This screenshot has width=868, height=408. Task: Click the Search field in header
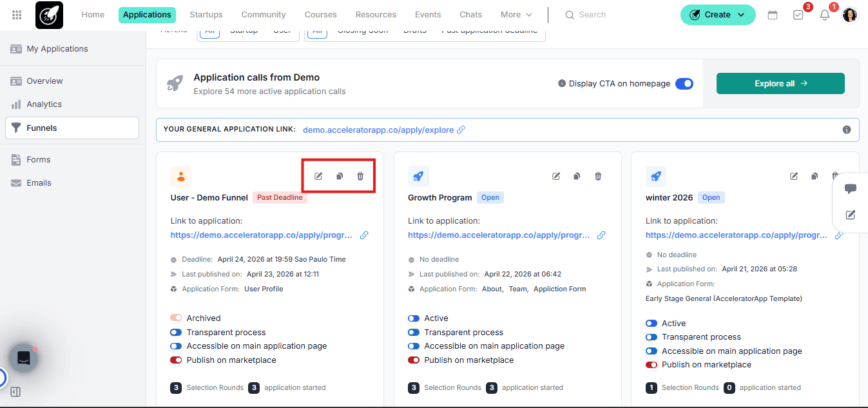tap(592, 15)
